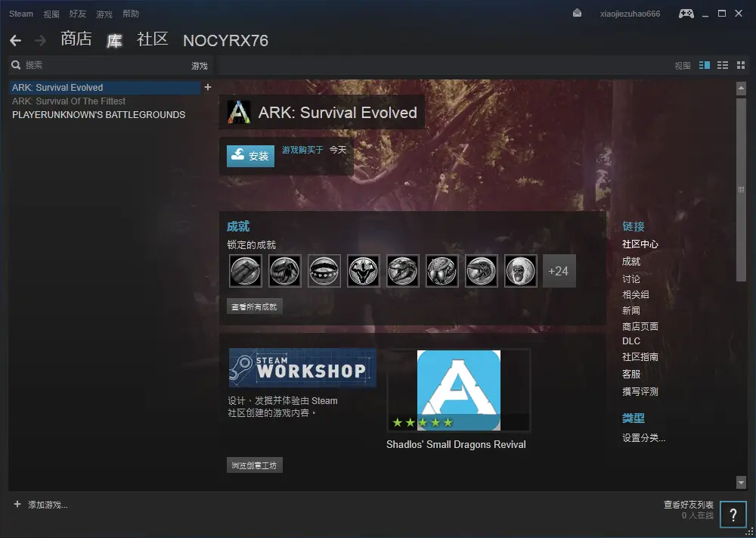Switch to the 社区 tab
The image size is (756, 538).
153,39
